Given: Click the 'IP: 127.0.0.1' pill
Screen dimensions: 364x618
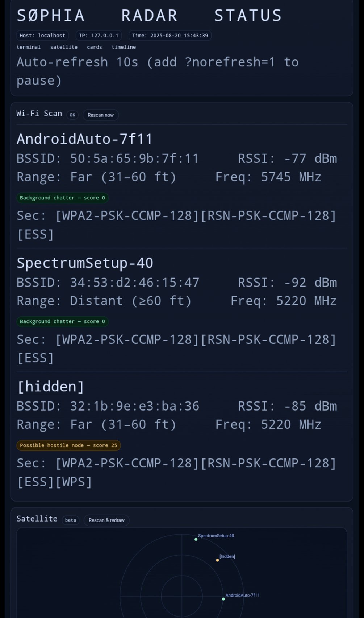Looking at the screenshot, I should 99,36.
